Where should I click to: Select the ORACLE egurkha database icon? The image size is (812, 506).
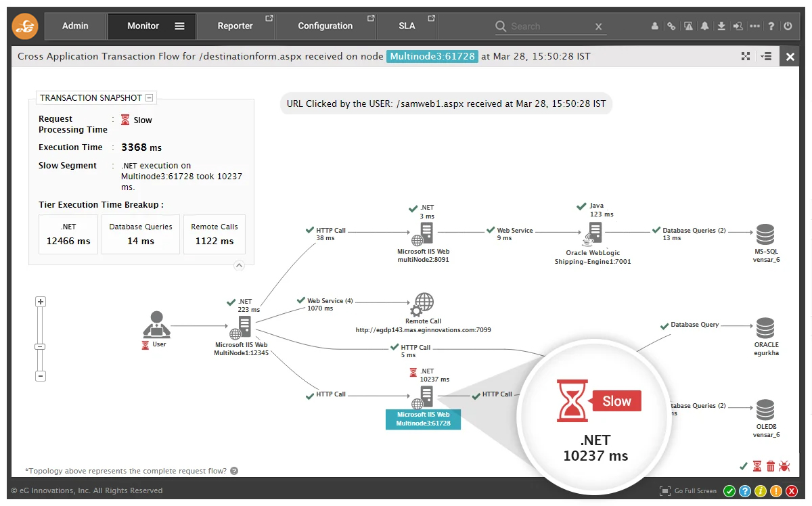765,328
